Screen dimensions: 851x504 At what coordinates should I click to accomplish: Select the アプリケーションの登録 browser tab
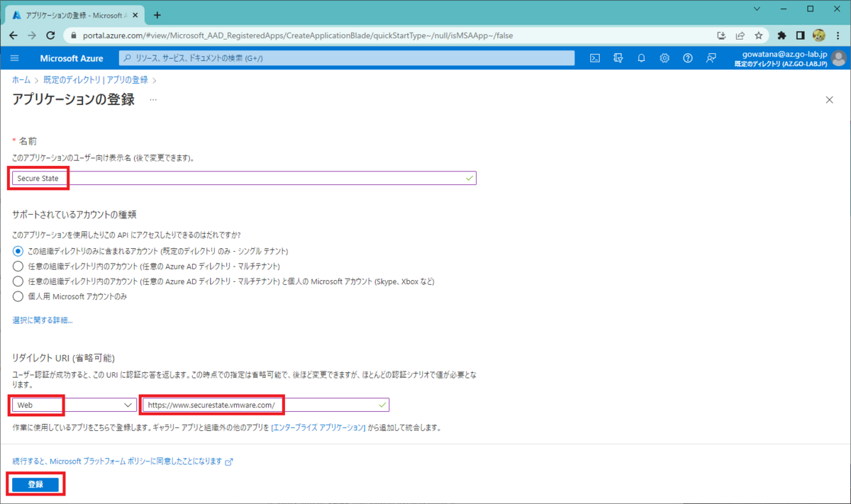point(74,15)
